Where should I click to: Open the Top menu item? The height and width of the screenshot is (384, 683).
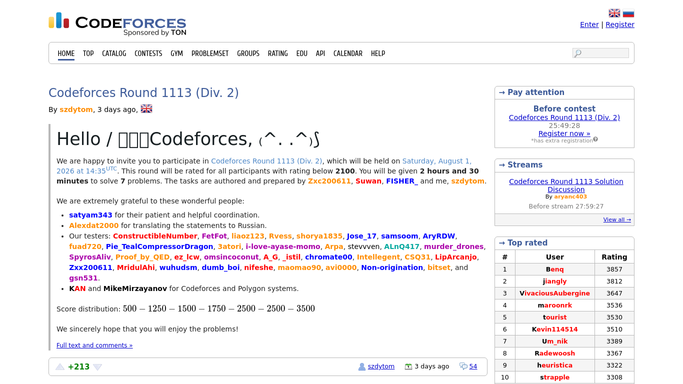88,53
